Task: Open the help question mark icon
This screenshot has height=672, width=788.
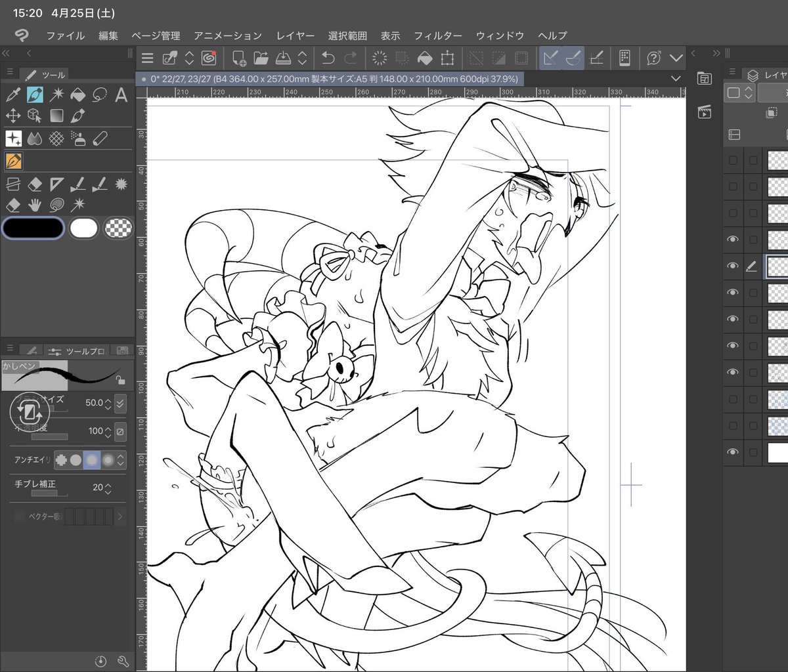Action: [x=653, y=58]
